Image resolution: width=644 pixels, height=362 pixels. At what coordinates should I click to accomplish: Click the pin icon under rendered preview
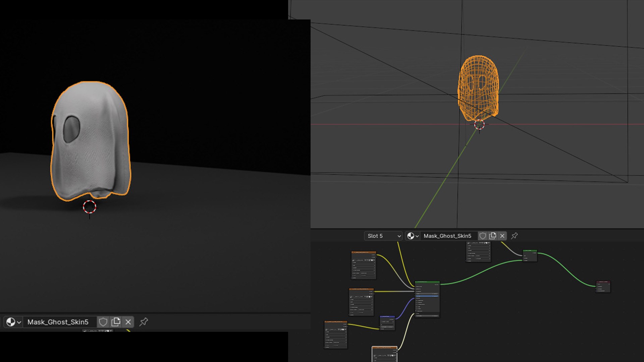[x=144, y=322]
